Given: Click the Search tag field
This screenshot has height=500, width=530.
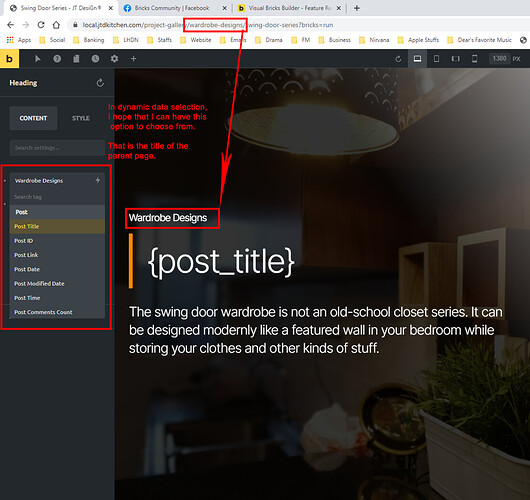Looking at the screenshot, I should click(x=57, y=197).
